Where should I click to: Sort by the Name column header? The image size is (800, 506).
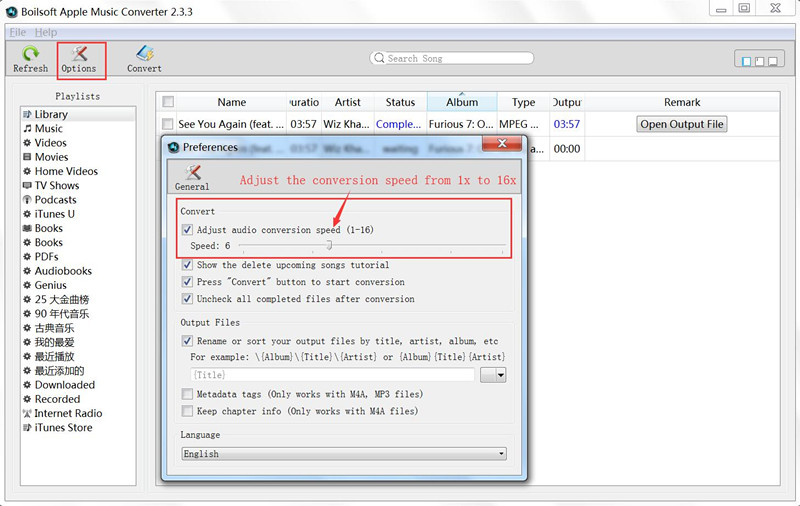click(x=232, y=102)
